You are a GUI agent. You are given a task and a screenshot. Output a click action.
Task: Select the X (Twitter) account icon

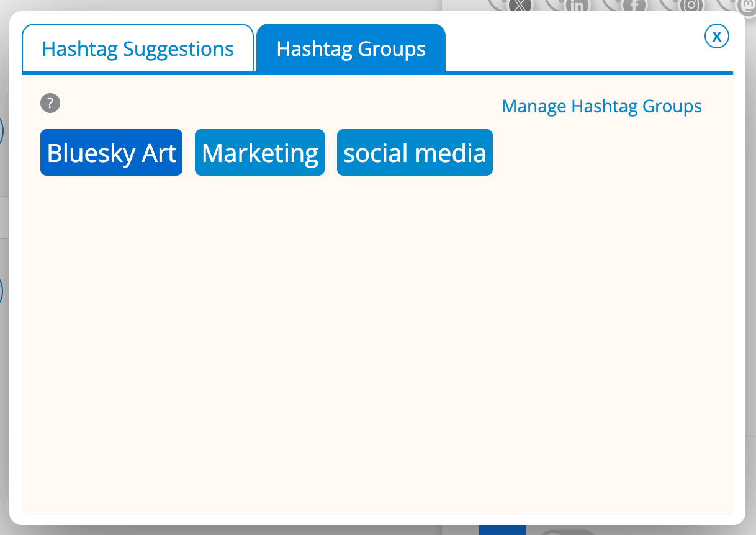tap(519, 6)
